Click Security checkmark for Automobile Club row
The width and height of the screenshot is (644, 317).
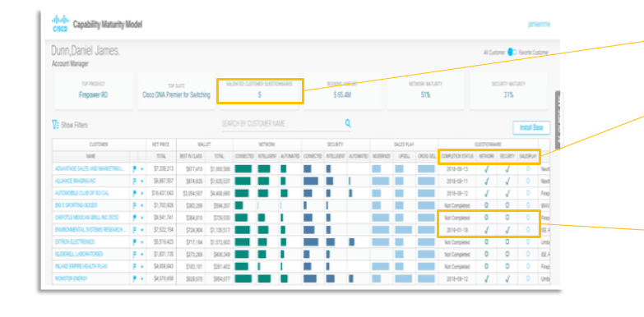(507, 193)
